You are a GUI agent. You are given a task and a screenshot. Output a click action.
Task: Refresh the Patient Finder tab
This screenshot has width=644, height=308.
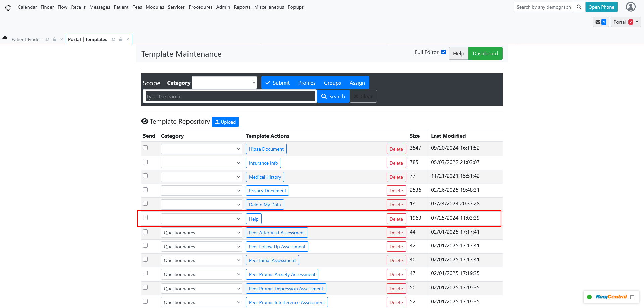tap(47, 39)
